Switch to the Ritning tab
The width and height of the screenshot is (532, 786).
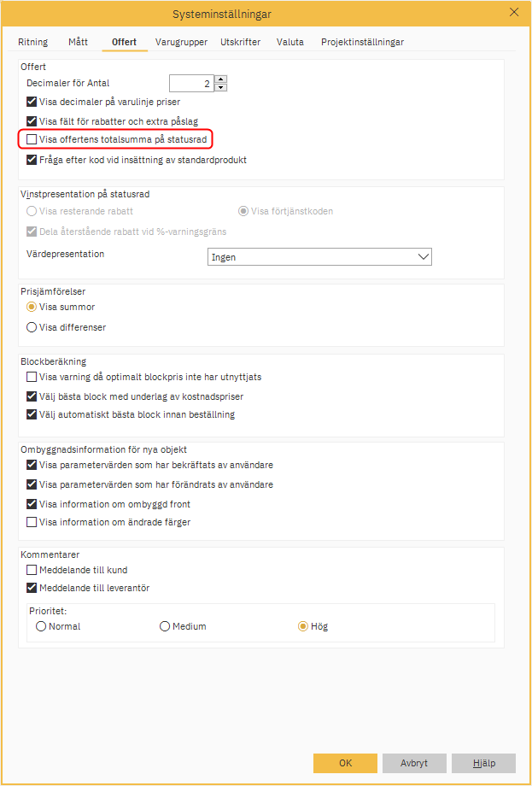pyautogui.click(x=33, y=42)
